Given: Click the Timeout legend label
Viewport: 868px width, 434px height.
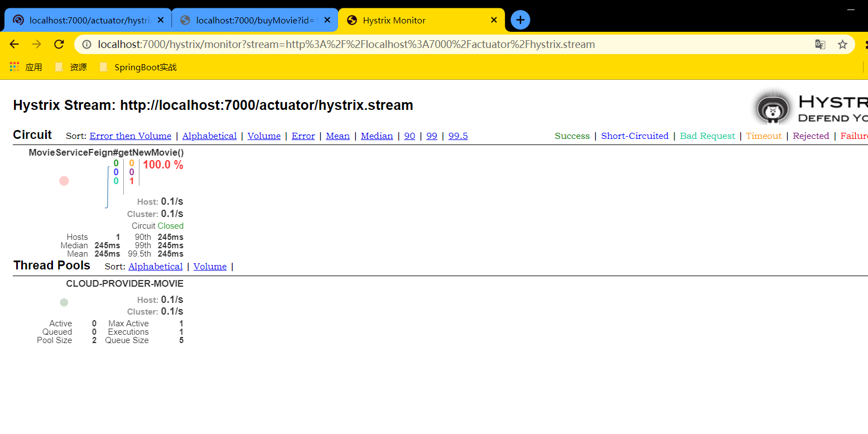Looking at the screenshot, I should coord(764,136).
